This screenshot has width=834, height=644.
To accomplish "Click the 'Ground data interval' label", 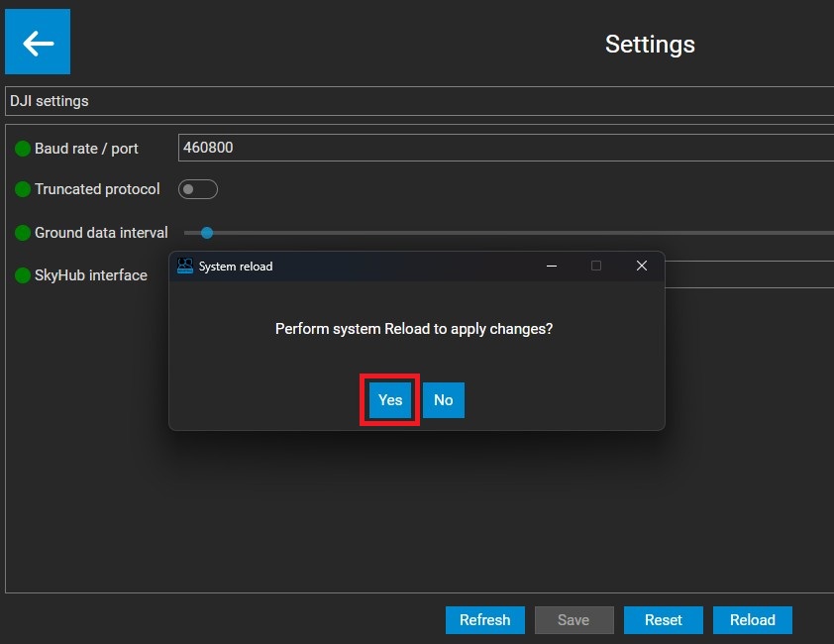I will coord(101,233).
